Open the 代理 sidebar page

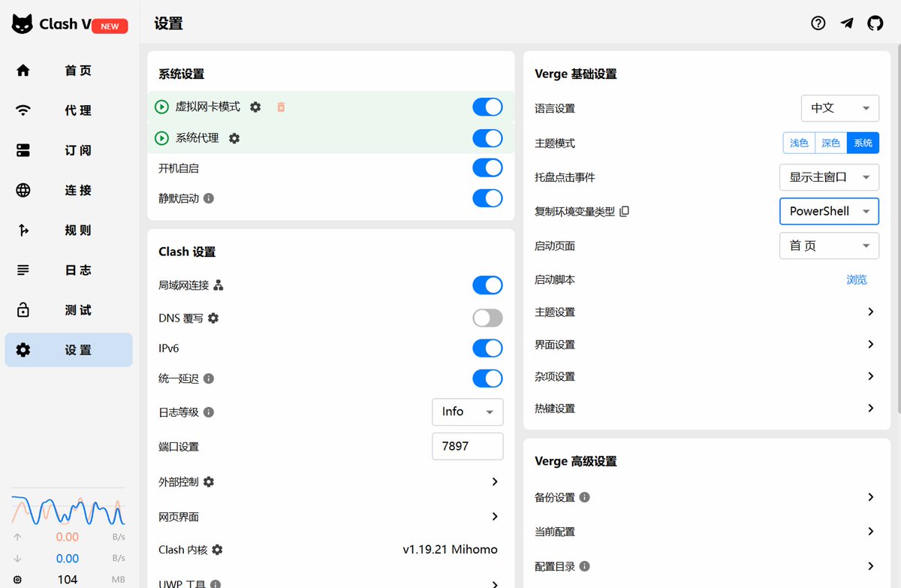(68, 110)
